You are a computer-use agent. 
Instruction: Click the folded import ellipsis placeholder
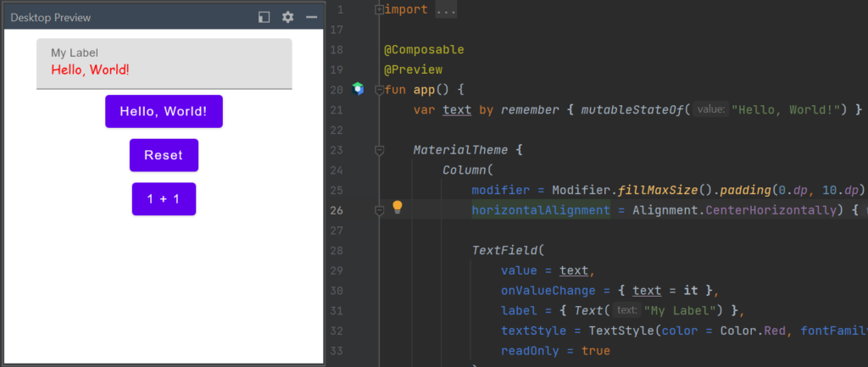click(x=446, y=10)
